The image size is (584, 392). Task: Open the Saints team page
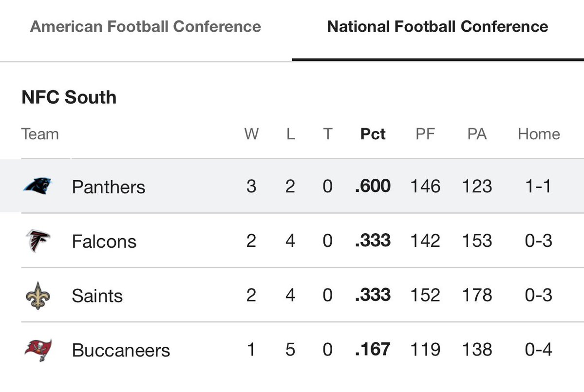point(97,296)
